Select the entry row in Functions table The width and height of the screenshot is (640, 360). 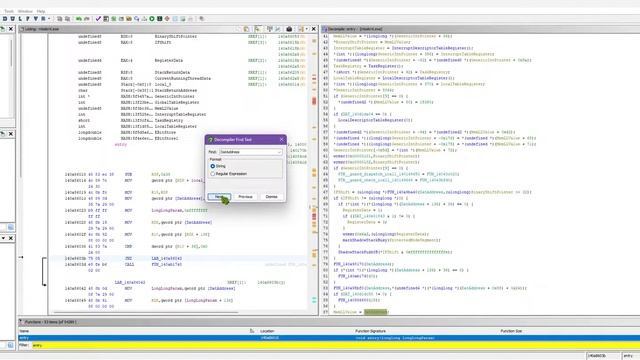tap(329, 338)
